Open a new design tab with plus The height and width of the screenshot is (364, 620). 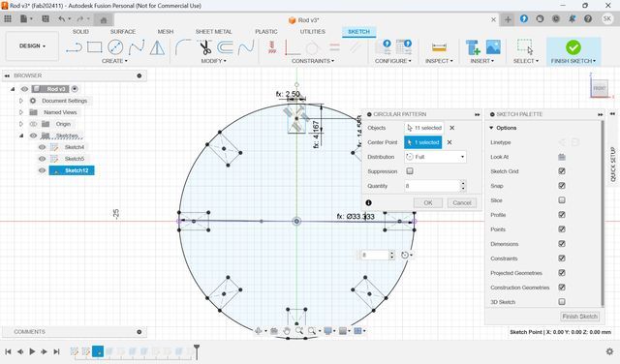(508, 19)
